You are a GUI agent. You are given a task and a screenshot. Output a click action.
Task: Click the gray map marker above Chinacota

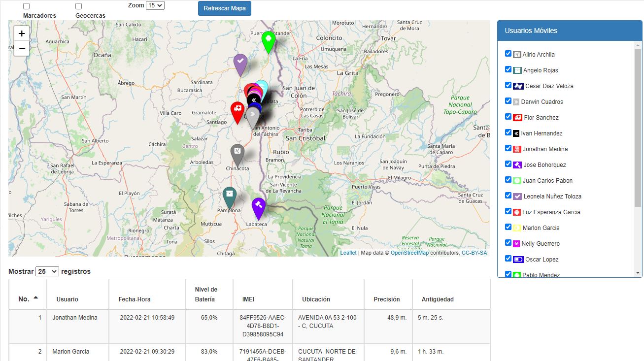pos(237,153)
